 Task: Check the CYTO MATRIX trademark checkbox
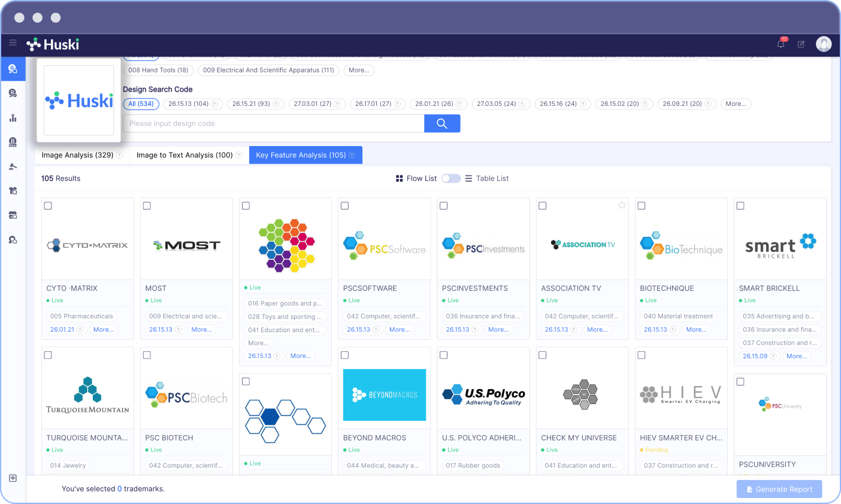coord(48,206)
